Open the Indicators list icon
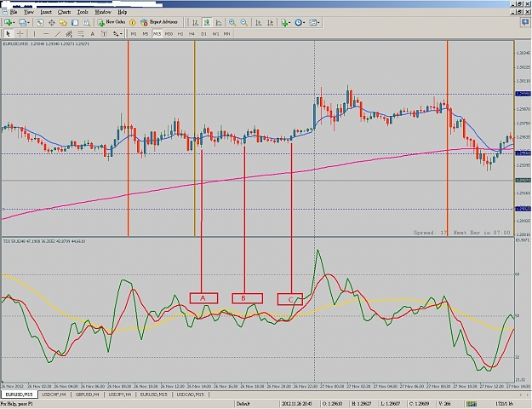The height and width of the screenshot is (409, 532). (x=284, y=22)
